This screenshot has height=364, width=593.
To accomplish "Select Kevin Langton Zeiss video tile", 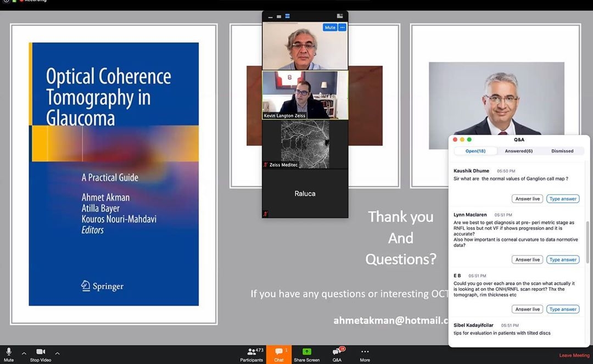I will (305, 95).
